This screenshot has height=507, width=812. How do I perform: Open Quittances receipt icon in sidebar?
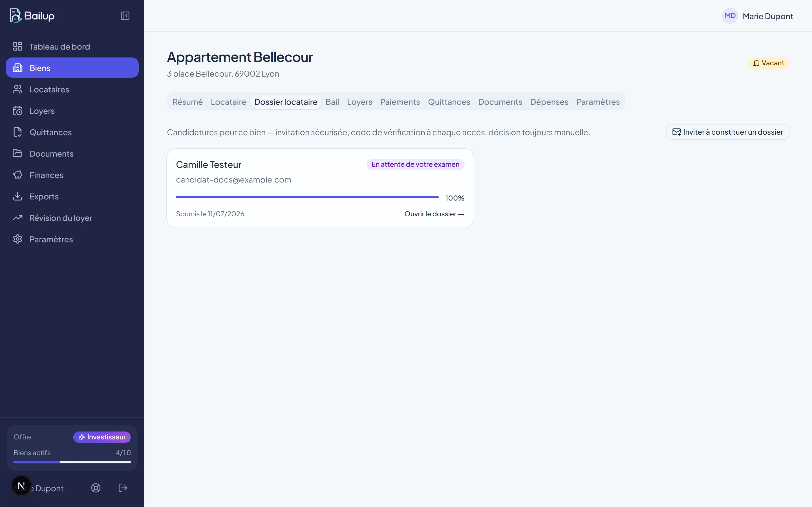pos(17,132)
